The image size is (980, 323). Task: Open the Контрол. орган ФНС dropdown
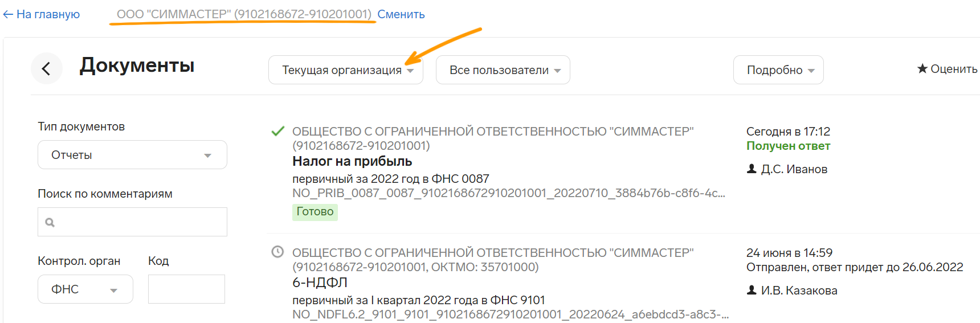tap(85, 289)
